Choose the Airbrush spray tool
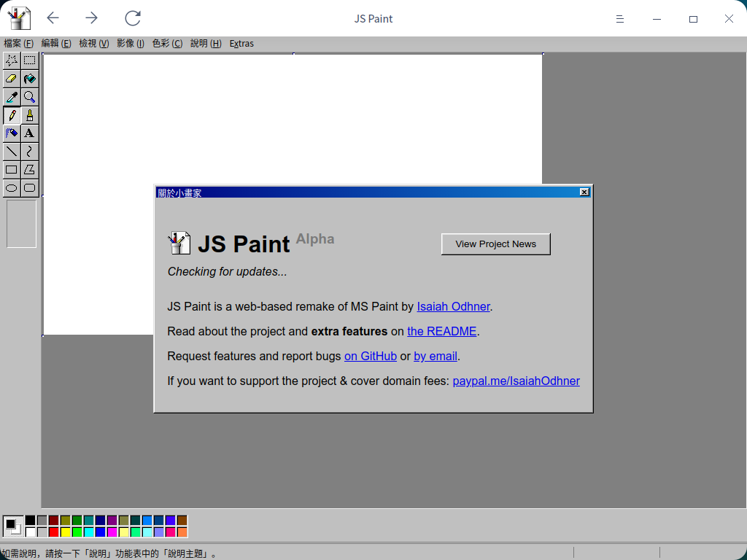This screenshot has width=747, height=560. [x=12, y=133]
